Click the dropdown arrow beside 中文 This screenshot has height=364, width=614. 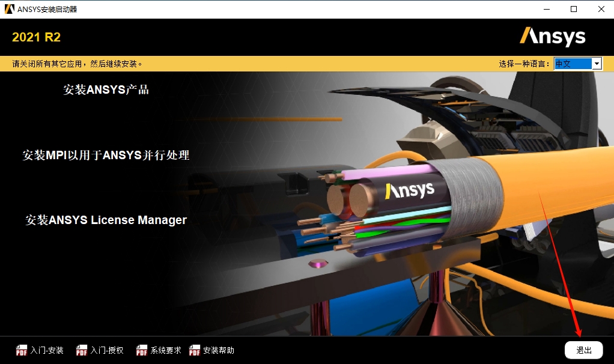coord(595,63)
